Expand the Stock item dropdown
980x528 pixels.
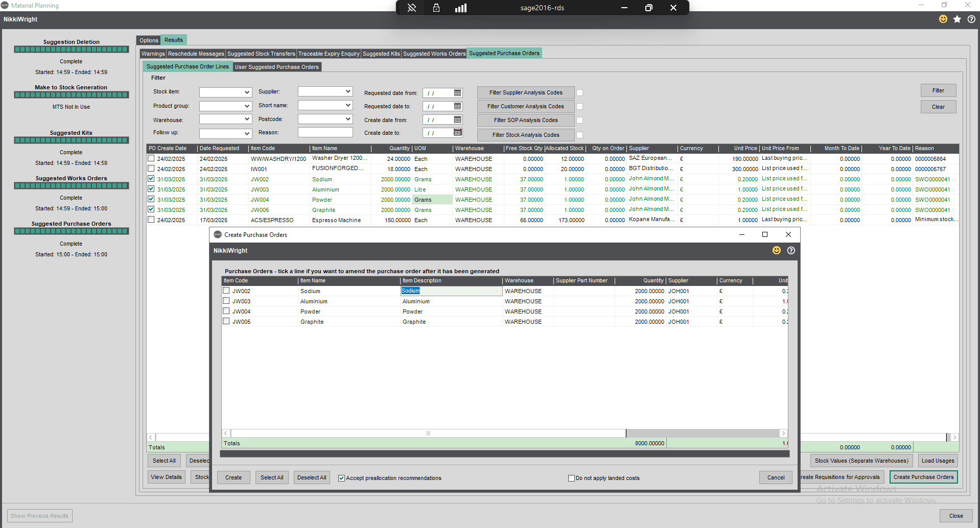tap(247, 92)
